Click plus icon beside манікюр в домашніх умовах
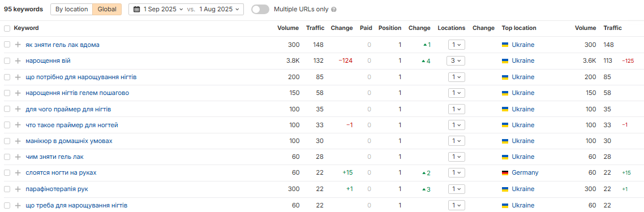 18,141
